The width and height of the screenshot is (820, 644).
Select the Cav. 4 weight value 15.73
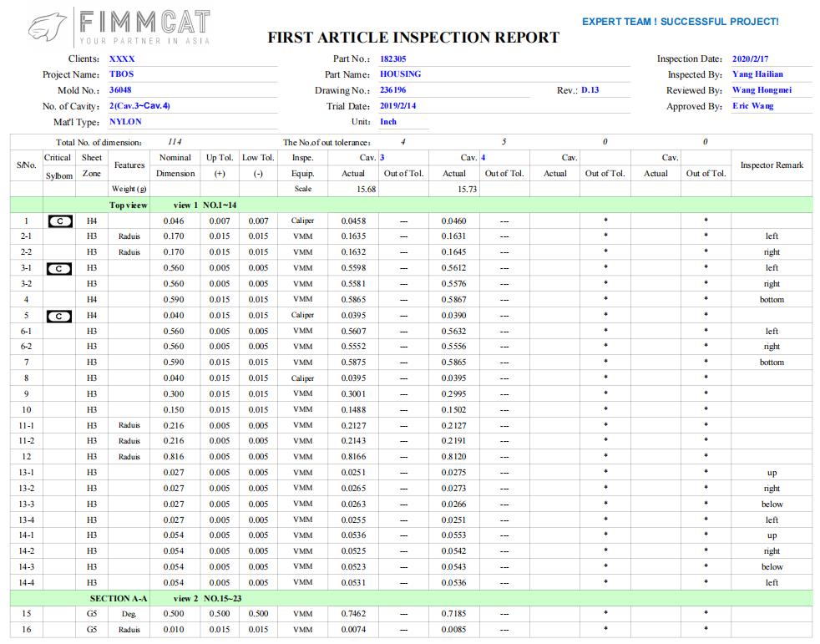pos(467,189)
